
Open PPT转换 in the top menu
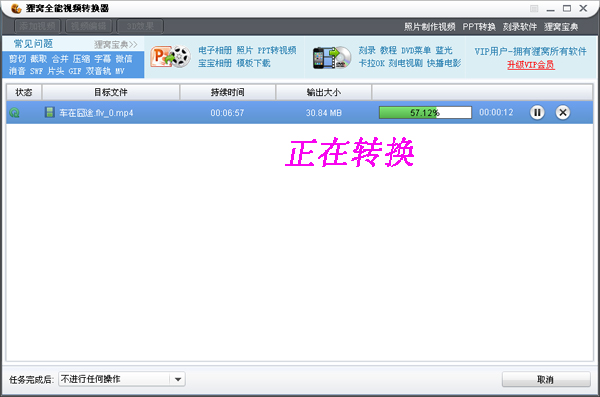[x=479, y=27]
